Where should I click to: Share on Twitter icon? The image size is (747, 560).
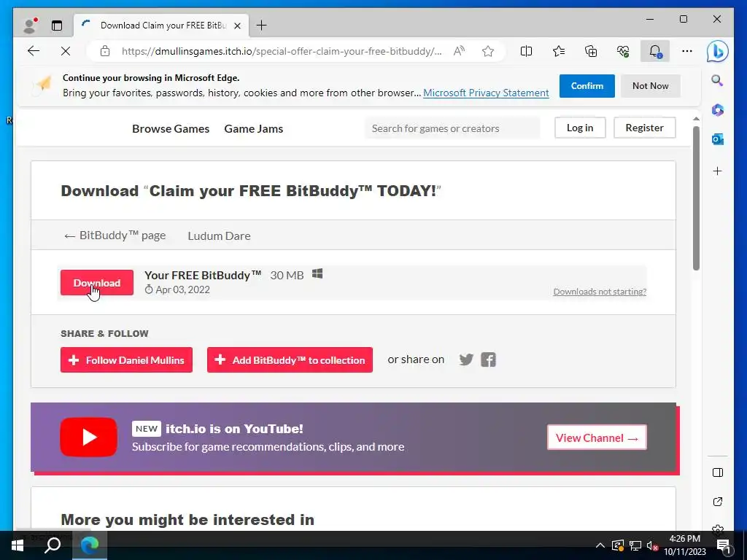coord(466,359)
